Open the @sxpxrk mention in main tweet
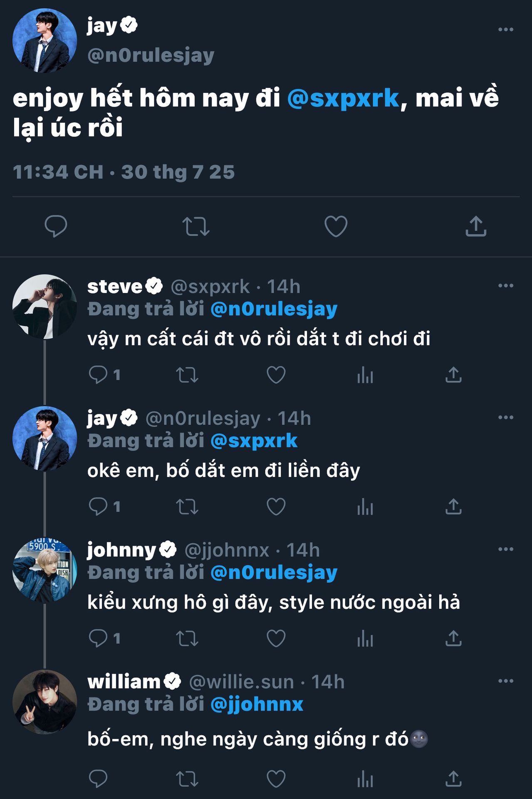532x799 pixels. coord(343,98)
